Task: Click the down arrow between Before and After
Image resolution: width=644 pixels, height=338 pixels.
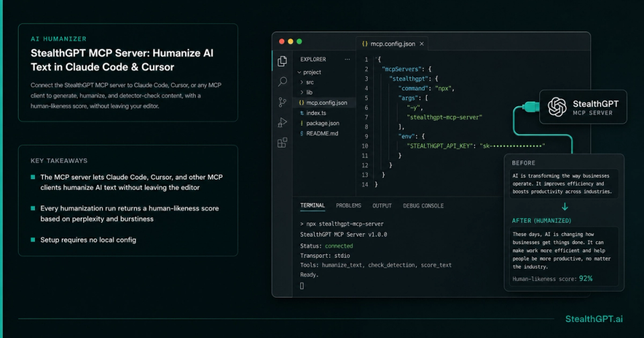Action: coord(565,207)
